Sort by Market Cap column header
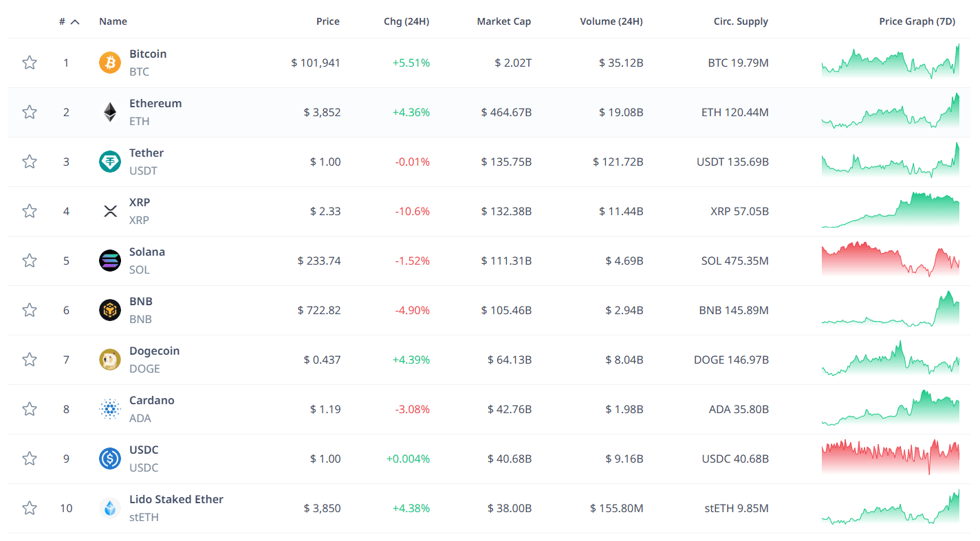 [504, 21]
